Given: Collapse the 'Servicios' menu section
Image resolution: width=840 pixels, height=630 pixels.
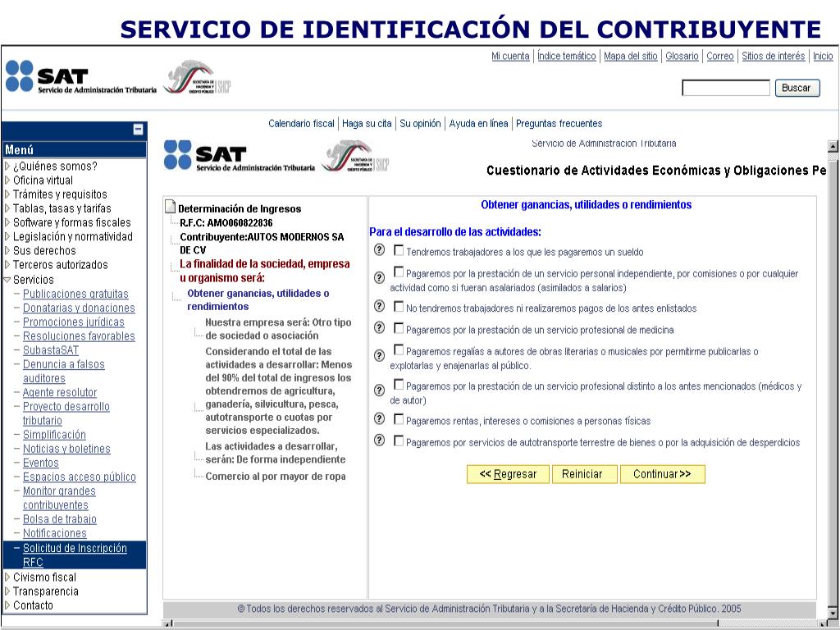Looking at the screenshot, I should click(7, 280).
